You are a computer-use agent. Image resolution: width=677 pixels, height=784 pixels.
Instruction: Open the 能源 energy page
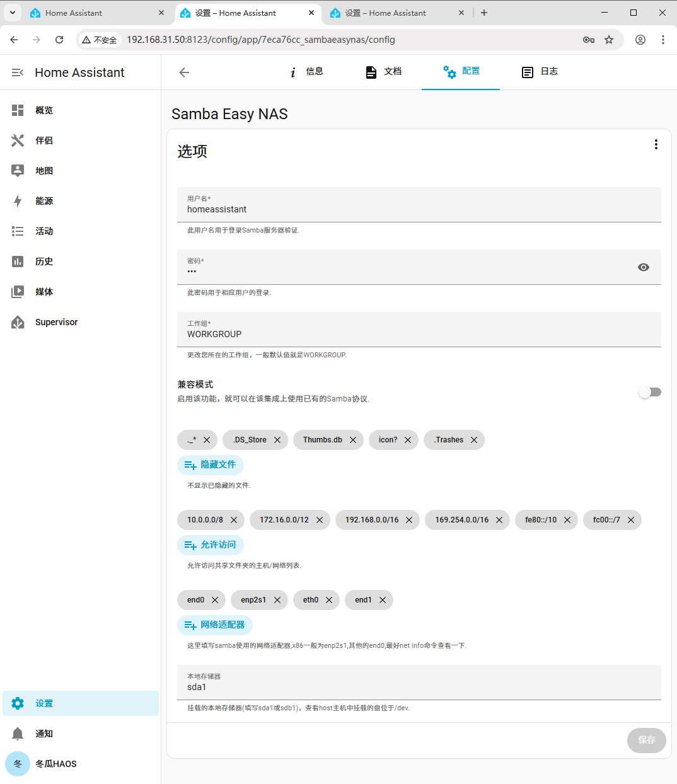tap(81, 201)
